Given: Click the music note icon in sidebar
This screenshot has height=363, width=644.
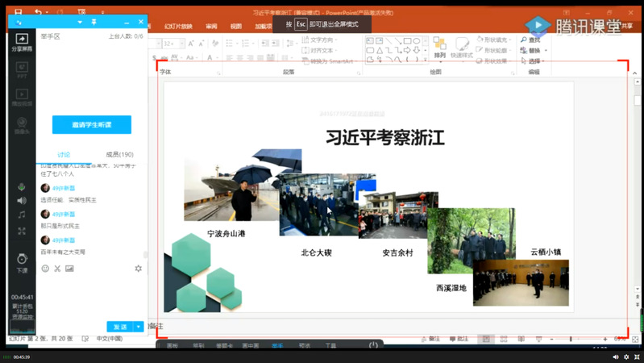Looking at the screenshot, I should 22,215.
